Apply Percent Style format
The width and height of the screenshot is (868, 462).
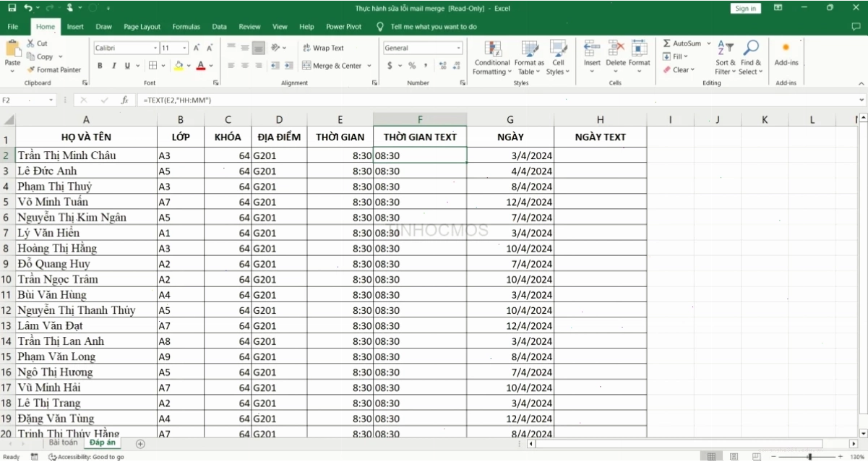tap(412, 65)
